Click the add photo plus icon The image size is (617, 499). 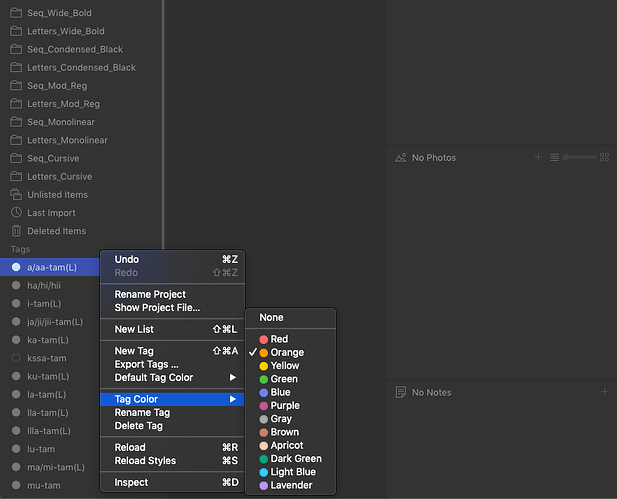(538, 157)
